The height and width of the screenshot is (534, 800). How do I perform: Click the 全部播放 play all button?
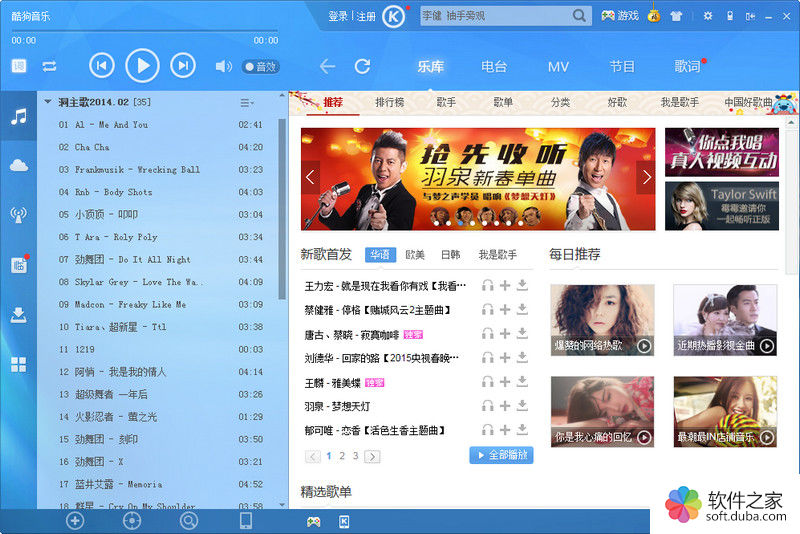click(x=501, y=455)
